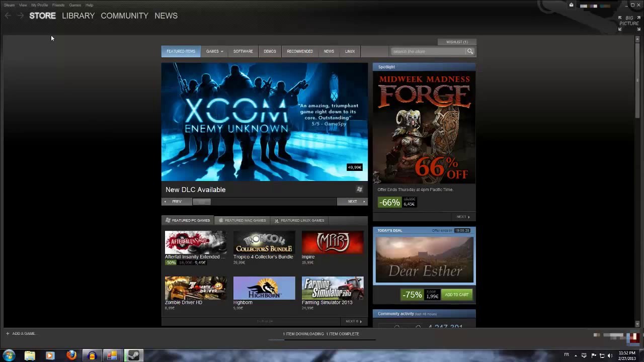Open the Zombie Driver HD thumbnail
Image resolution: width=644 pixels, height=362 pixels.
196,288
